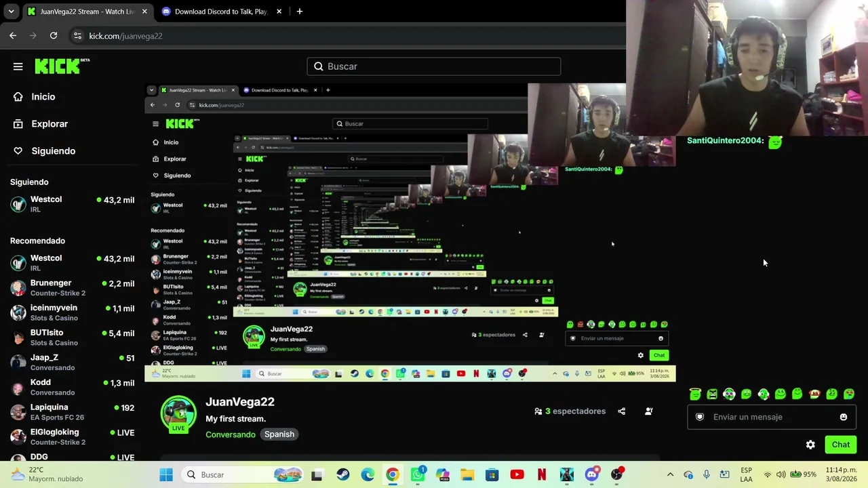Open Kodd channel in Recomendado
The height and width of the screenshot is (488, 868).
[x=72, y=387]
